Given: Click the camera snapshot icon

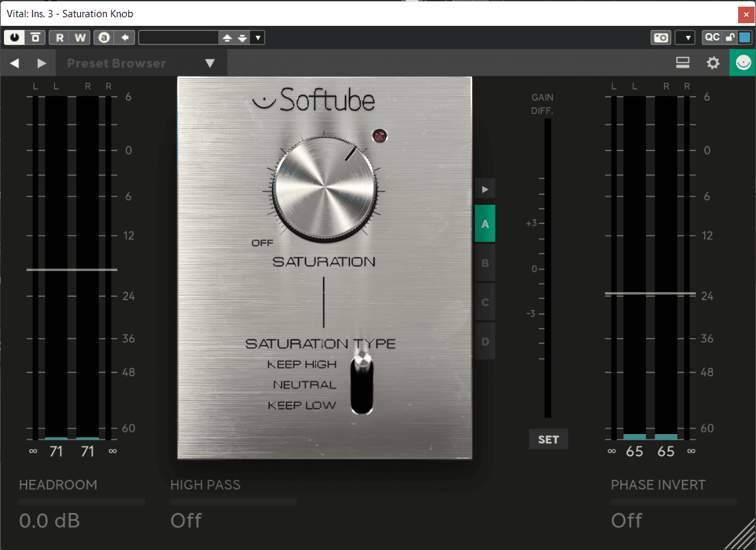Looking at the screenshot, I should tap(661, 38).
